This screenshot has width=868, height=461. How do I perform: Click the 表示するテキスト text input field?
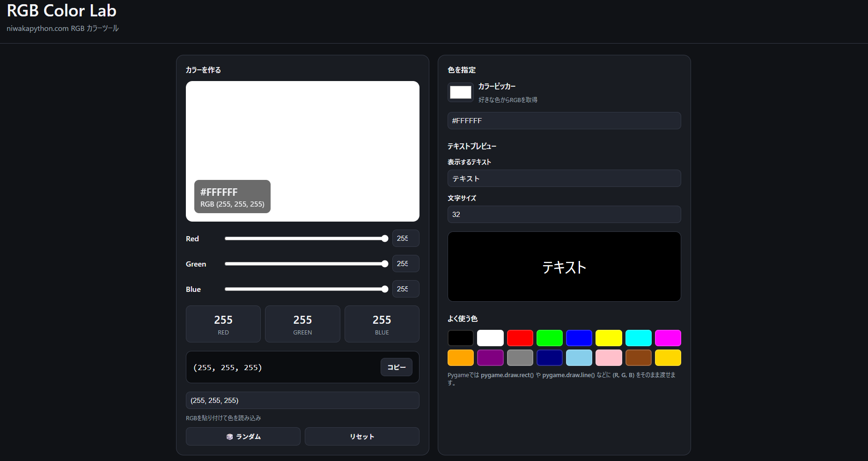(x=564, y=178)
